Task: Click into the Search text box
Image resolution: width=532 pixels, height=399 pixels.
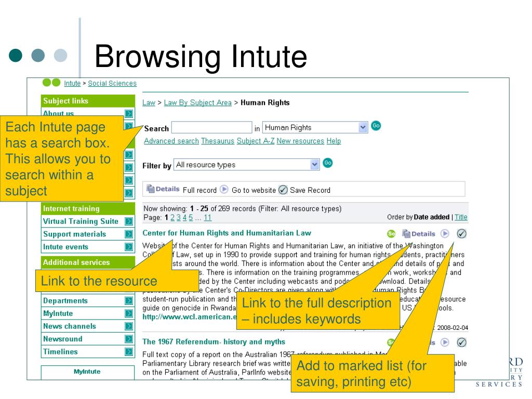Action: 212,128
